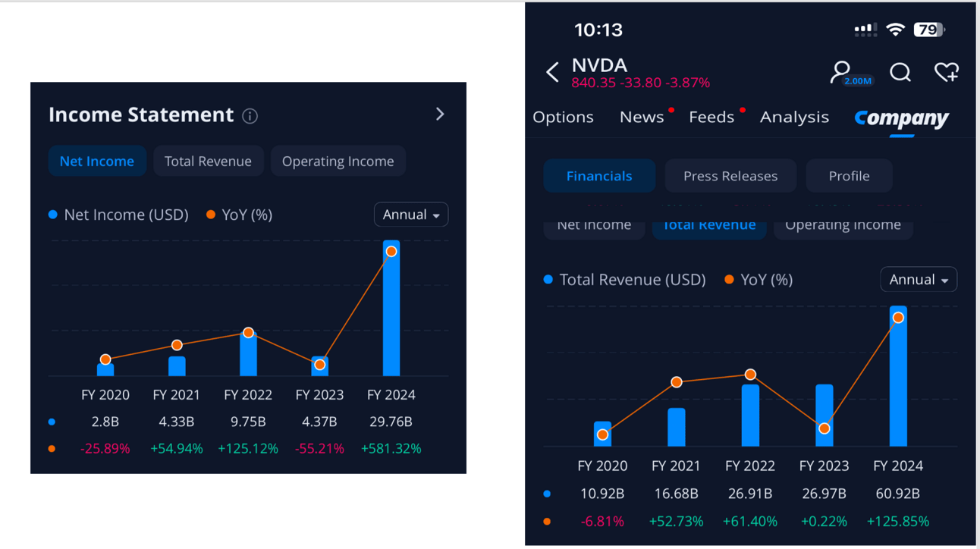The width and height of the screenshot is (980, 549).
Task: Click the 9.75B net income value
Action: [x=248, y=422]
